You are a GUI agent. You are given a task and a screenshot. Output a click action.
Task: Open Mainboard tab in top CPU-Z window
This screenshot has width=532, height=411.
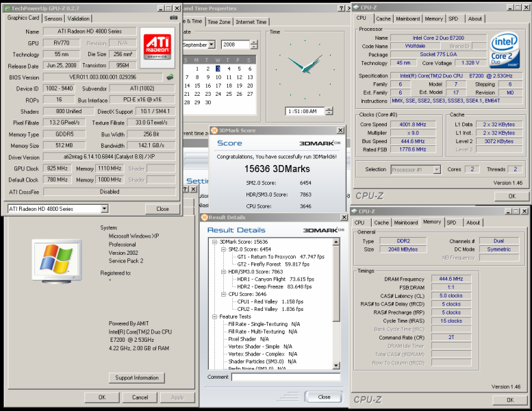[408, 18]
